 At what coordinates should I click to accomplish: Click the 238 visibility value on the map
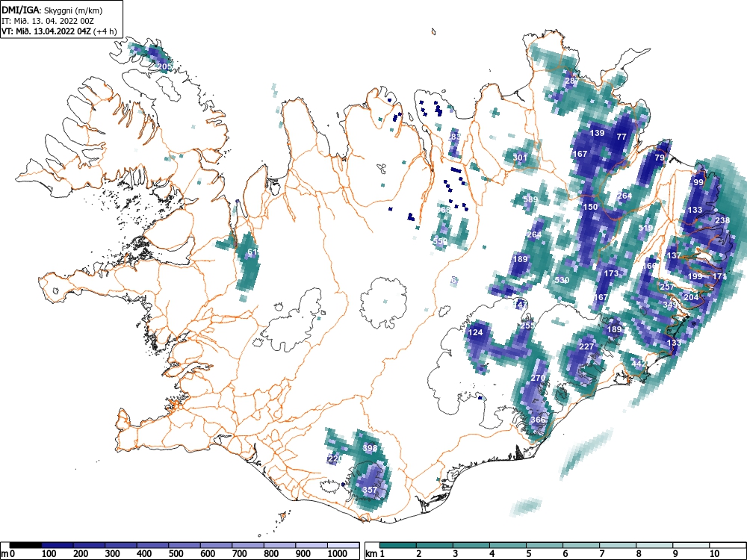point(722,220)
